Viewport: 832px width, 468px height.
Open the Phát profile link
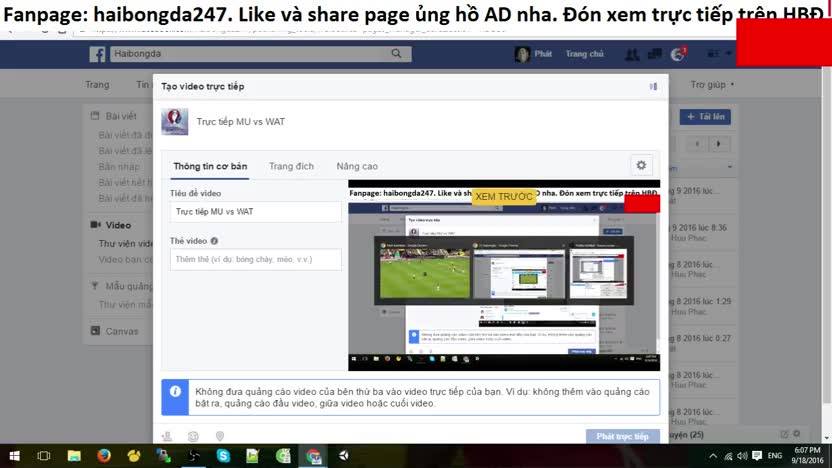543,54
